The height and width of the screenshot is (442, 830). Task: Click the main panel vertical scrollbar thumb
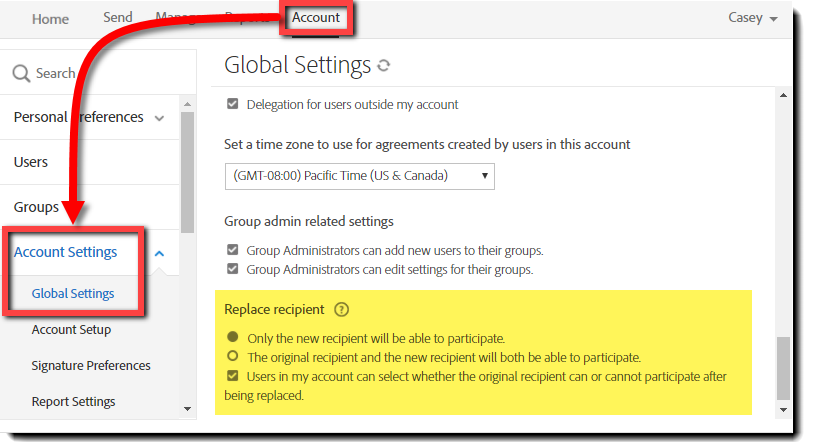point(783,368)
